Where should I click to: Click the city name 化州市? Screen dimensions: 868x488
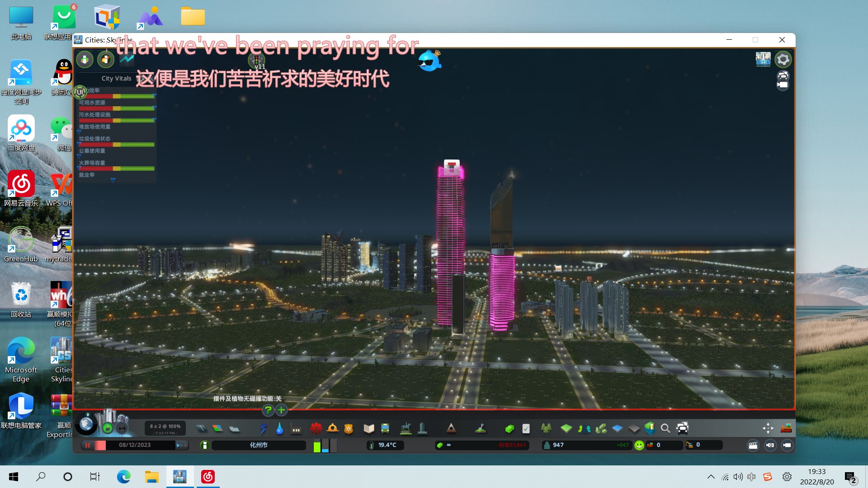[x=259, y=445]
